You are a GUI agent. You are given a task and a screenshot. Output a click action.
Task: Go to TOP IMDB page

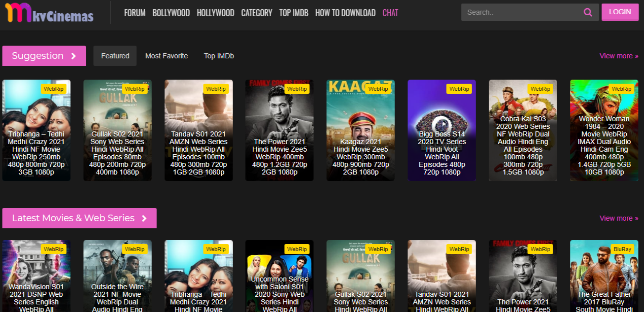(294, 13)
